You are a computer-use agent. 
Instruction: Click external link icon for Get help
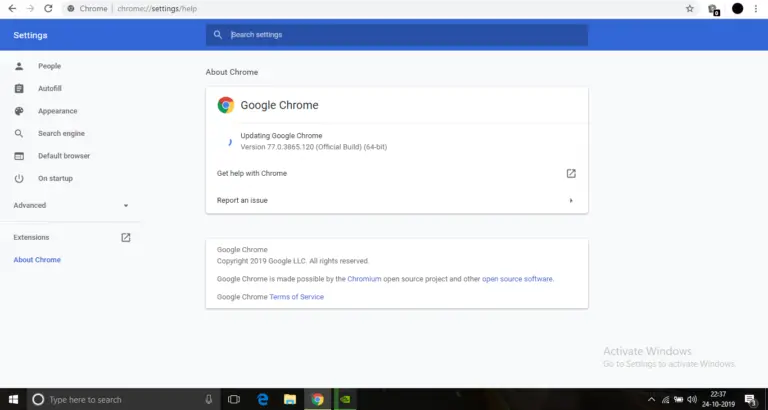571,173
